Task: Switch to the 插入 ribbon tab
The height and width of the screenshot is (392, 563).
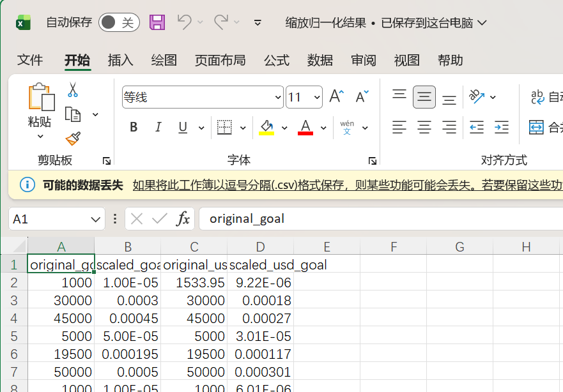Action: click(x=120, y=60)
